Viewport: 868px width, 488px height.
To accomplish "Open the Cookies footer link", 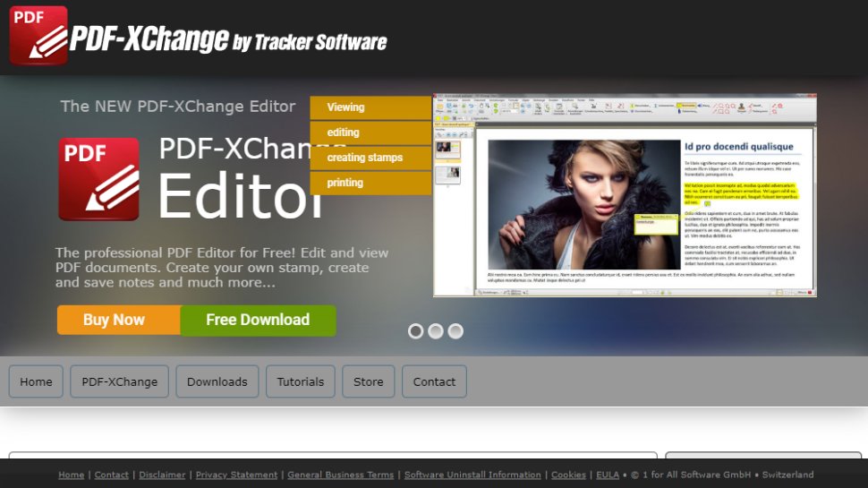I will click(568, 475).
